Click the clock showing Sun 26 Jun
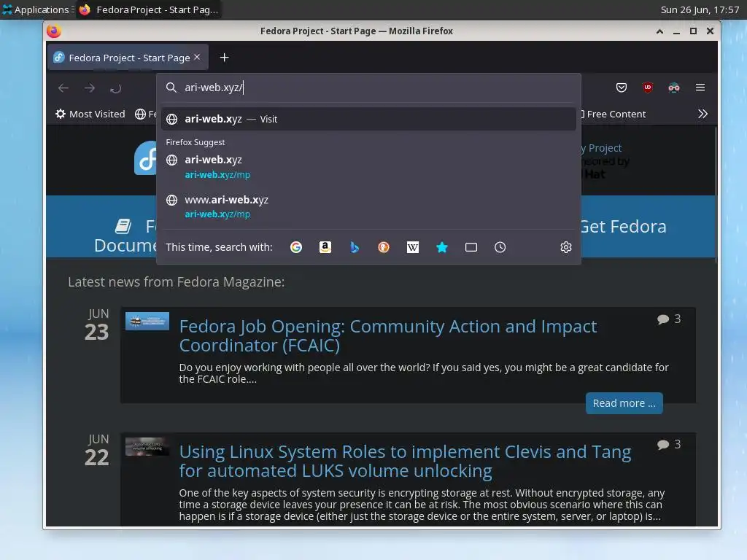Screen dimensions: 747x560 700,9
